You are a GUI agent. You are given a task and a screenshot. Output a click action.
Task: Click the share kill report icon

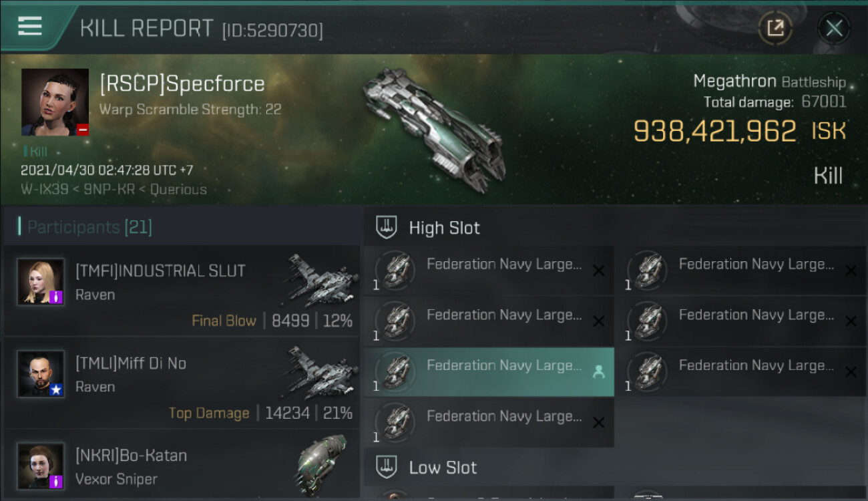(x=775, y=28)
